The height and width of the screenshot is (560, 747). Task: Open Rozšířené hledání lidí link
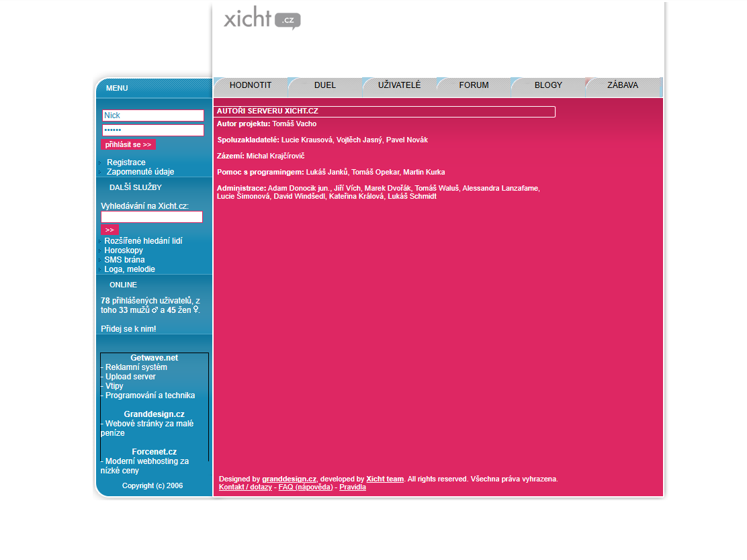click(x=143, y=241)
